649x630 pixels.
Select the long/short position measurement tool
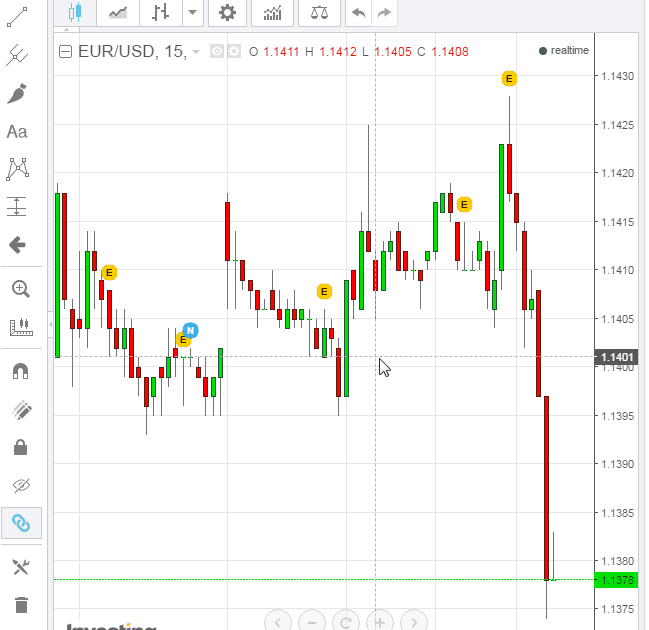click(17, 207)
